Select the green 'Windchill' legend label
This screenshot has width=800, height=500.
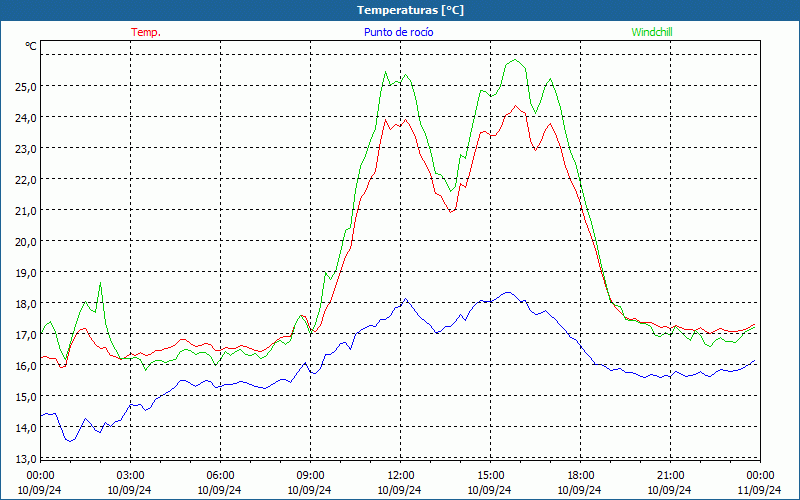652,32
